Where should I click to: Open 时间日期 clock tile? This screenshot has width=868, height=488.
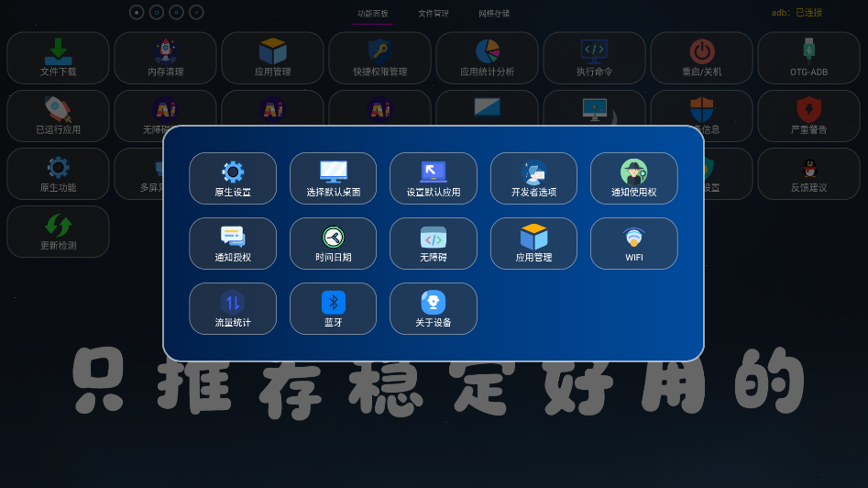point(334,244)
